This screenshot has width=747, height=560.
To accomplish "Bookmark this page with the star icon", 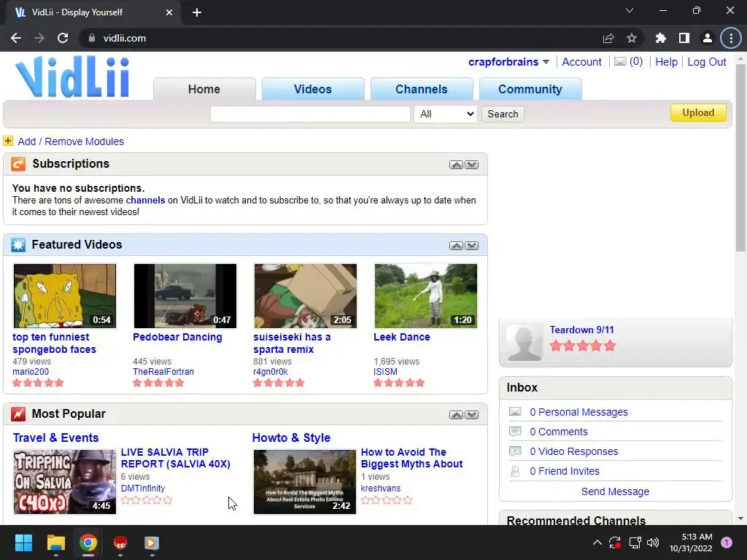I will coord(632,38).
